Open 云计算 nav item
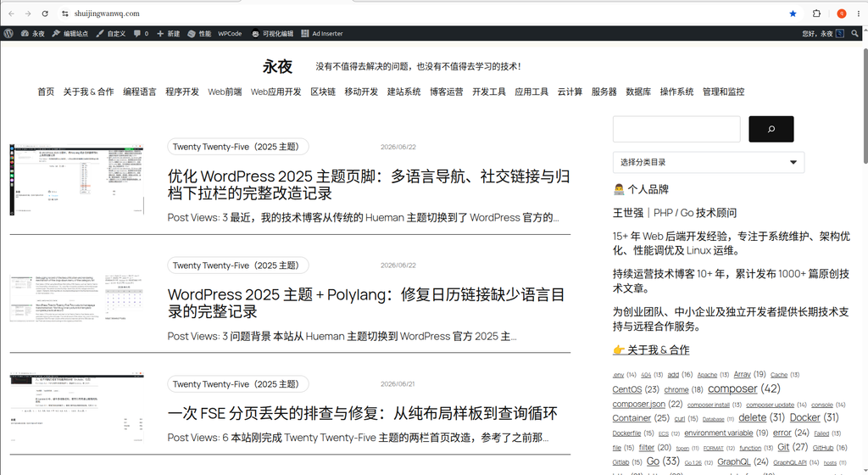 570,92
